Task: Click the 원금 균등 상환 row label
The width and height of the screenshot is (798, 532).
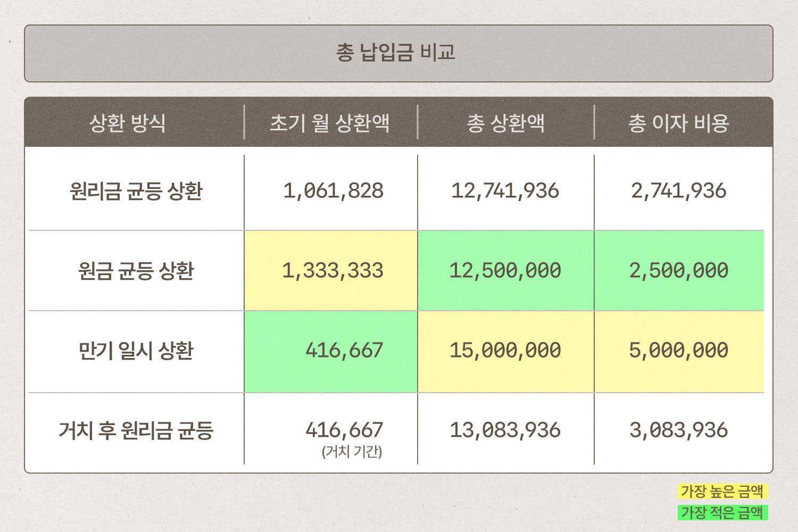Action: click(x=136, y=271)
